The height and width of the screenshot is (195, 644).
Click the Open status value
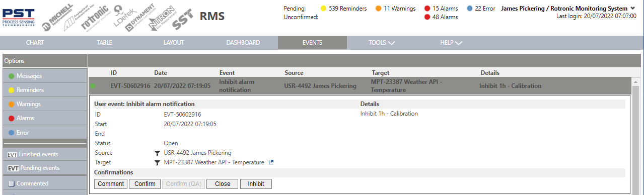[x=171, y=143]
